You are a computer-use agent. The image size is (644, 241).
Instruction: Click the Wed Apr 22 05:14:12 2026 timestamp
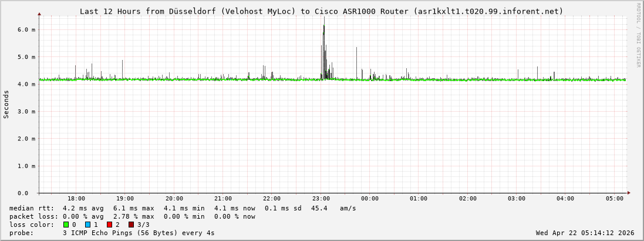[x=585, y=233]
